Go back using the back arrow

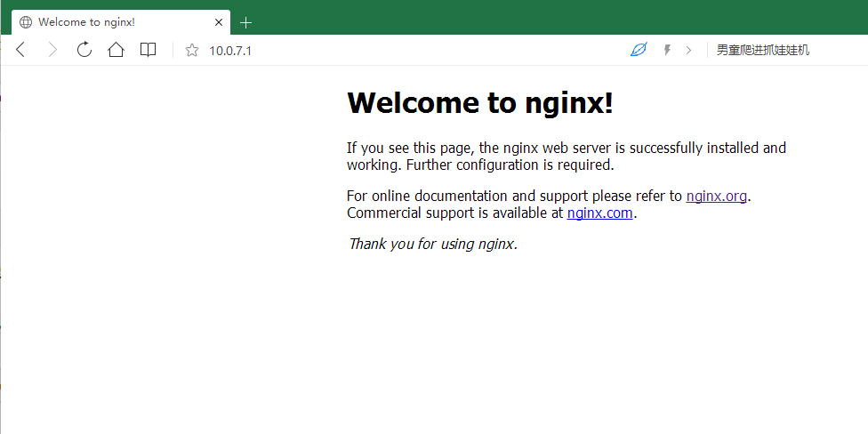pos(20,50)
